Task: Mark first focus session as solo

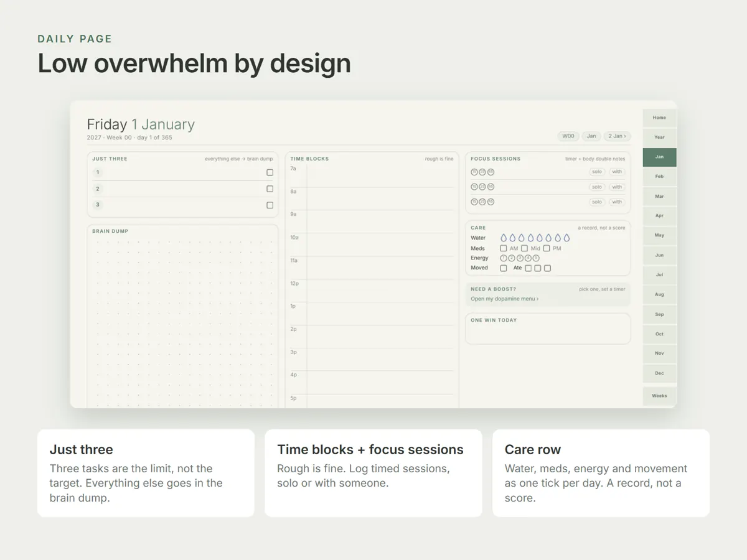Action: [597, 172]
